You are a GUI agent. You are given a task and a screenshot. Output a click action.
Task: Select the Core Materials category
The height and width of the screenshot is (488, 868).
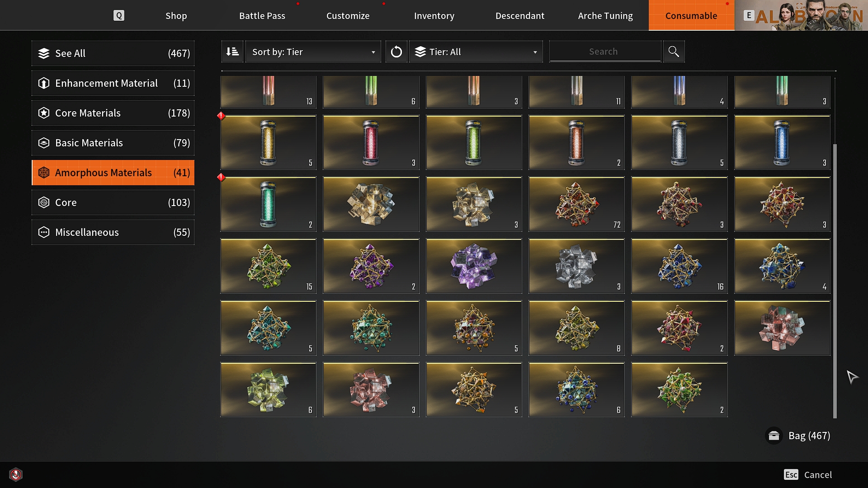point(113,113)
